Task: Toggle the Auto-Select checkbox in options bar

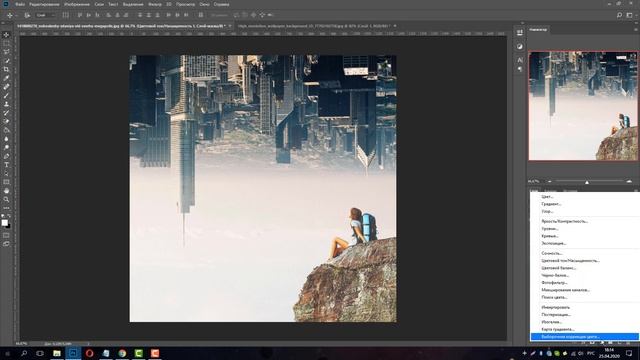Action: (x=27, y=15)
